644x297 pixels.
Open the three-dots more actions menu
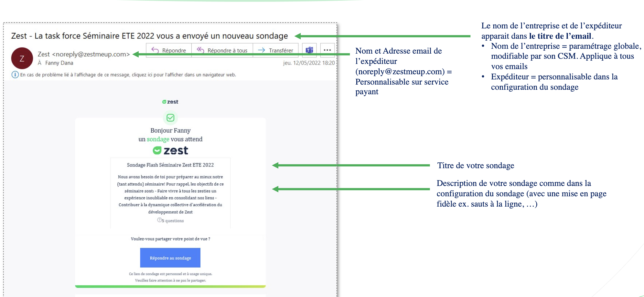click(x=327, y=50)
